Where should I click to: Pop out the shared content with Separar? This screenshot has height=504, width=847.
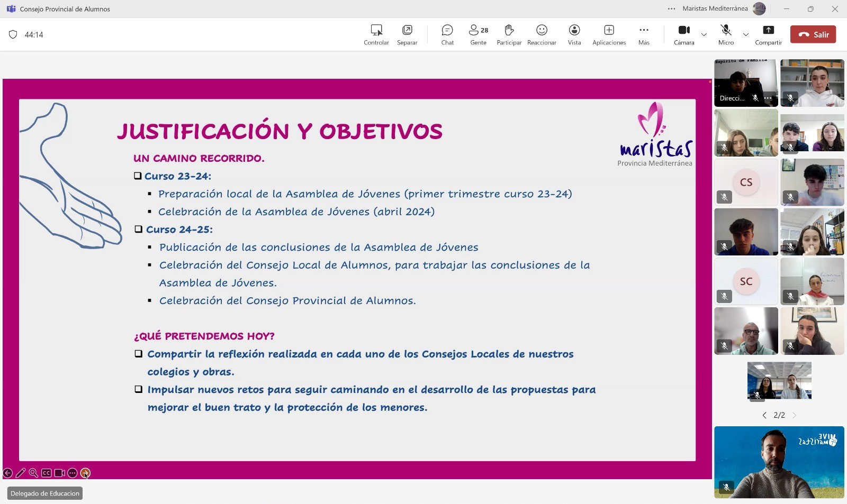407,35
